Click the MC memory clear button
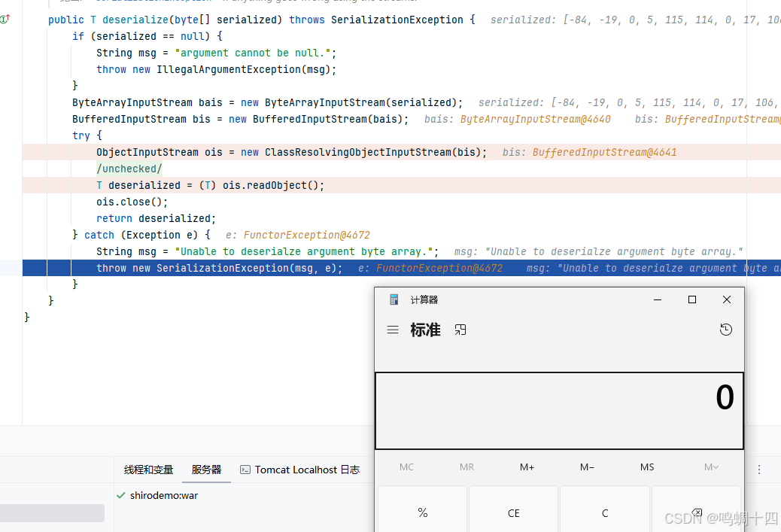781x532 pixels. 406,467
